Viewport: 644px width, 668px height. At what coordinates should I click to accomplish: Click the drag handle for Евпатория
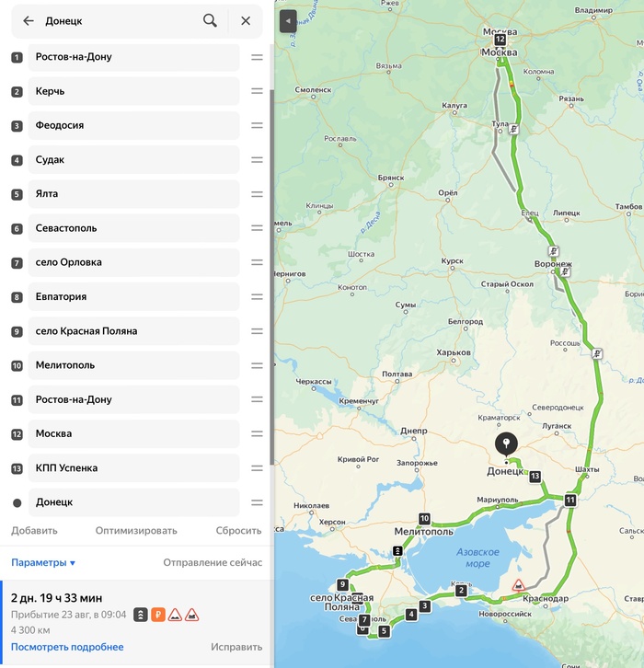click(x=257, y=296)
